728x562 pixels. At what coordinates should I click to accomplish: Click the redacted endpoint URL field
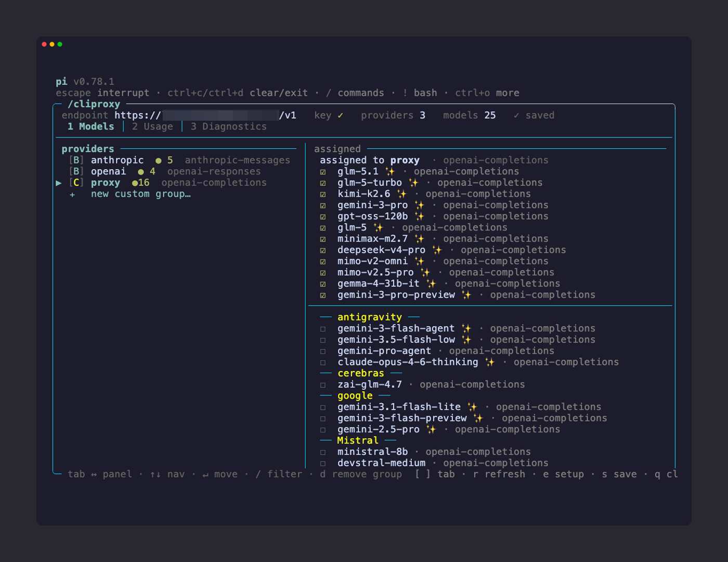click(220, 116)
